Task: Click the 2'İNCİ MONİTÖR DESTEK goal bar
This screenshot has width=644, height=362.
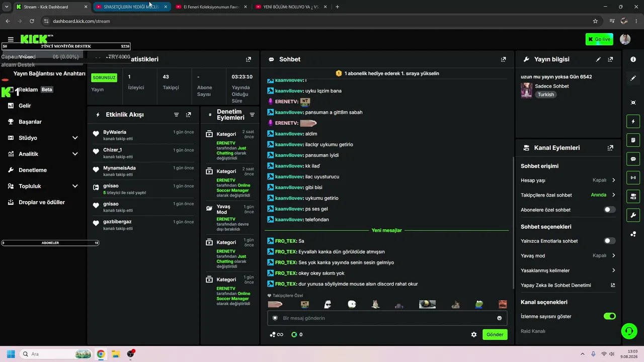Action: pyautogui.click(x=66, y=46)
